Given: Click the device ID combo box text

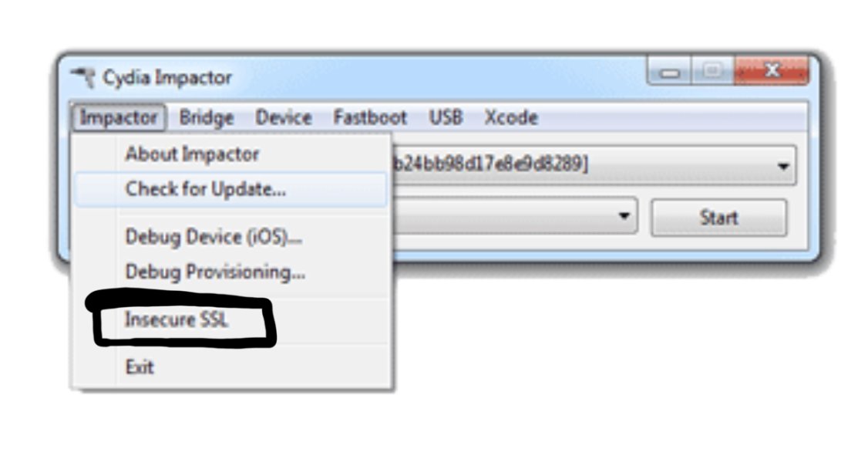Looking at the screenshot, I should click(490, 164).
